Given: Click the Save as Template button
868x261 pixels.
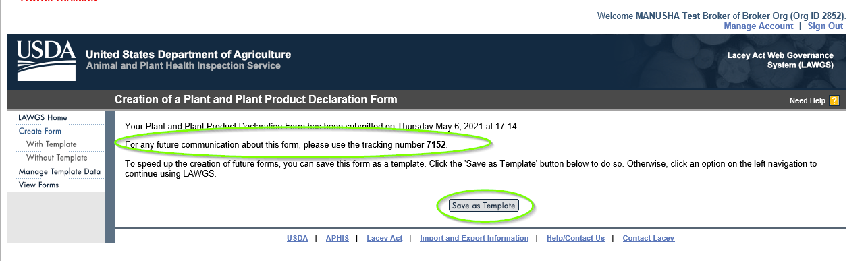Looking at the screenshot, I should (484, 206).
